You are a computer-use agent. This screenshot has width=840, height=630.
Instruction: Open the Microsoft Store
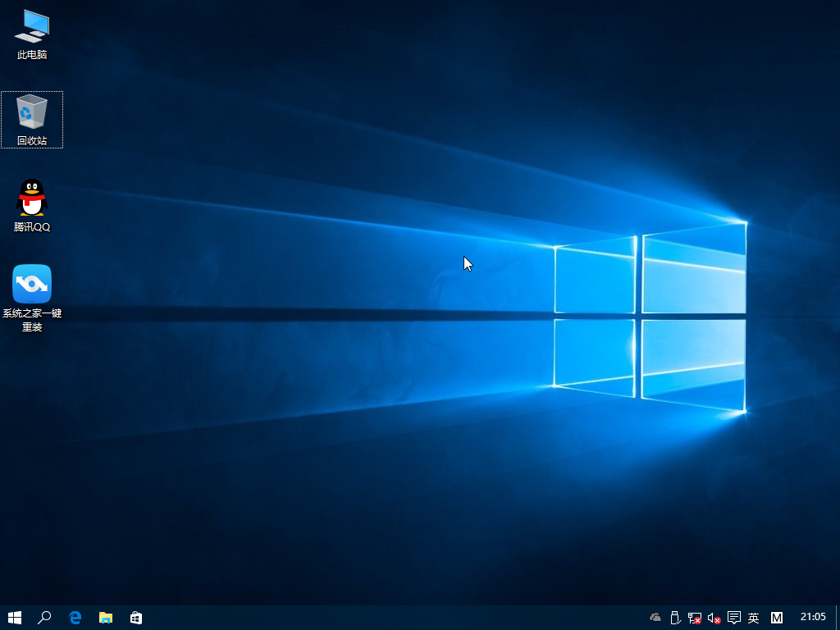coord(136,618)
